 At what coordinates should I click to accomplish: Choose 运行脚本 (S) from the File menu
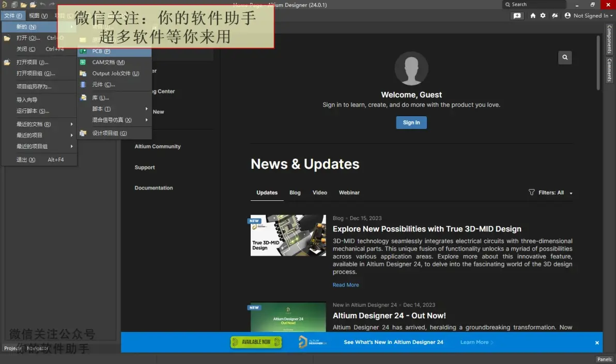[x=39, y=110]
